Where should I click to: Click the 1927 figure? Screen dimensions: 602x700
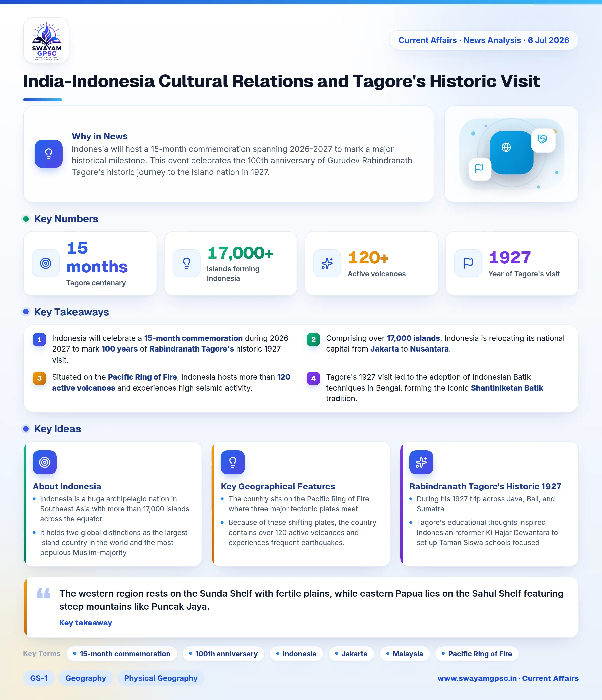click(x=510, y=257)
